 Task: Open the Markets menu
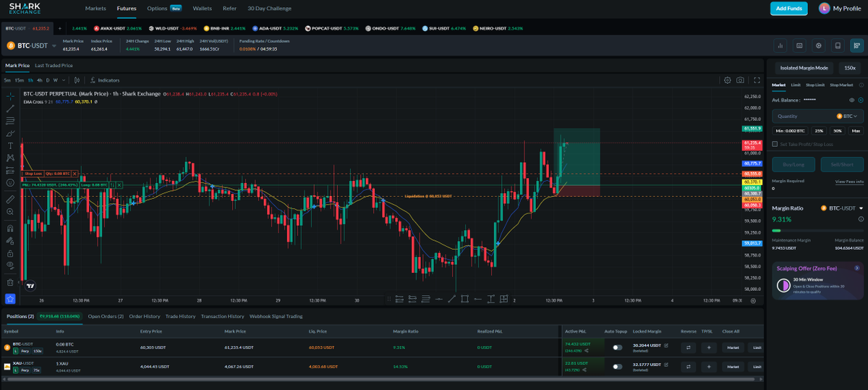95,9
